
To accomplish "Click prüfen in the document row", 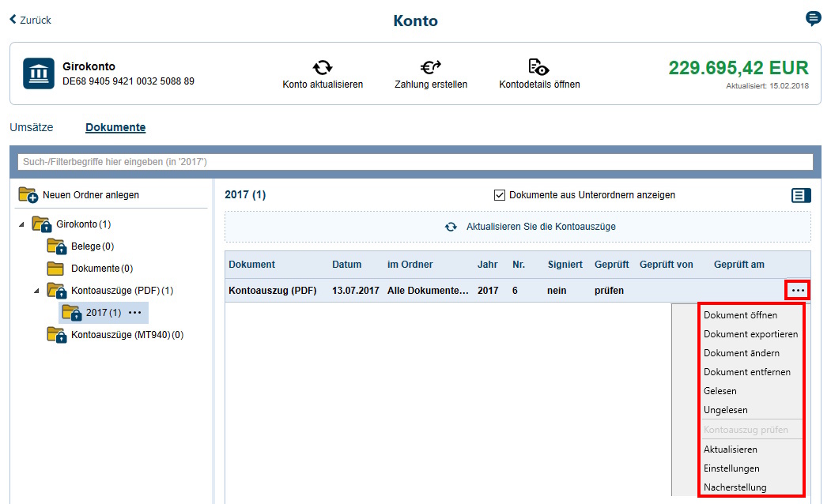I will coord(609,290).
